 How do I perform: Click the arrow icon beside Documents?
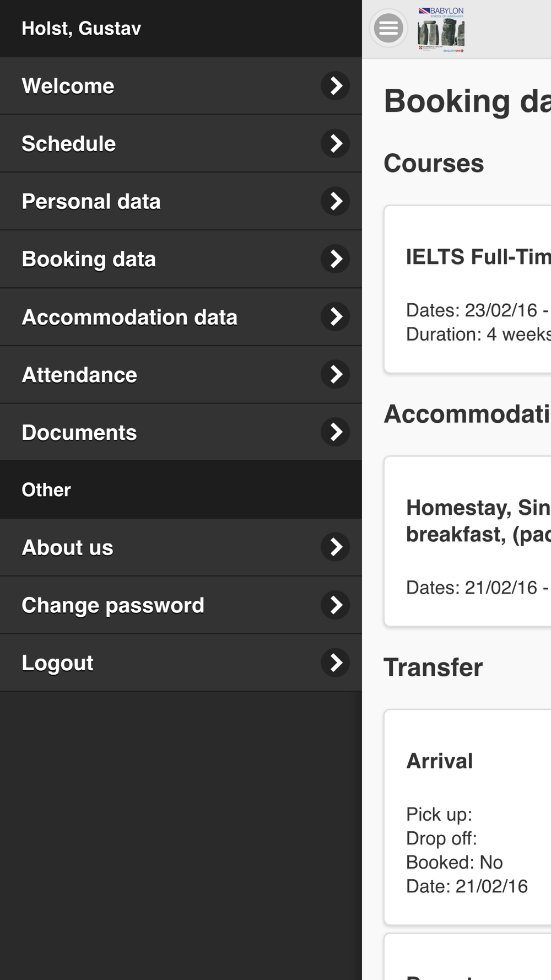pos(336,432)
